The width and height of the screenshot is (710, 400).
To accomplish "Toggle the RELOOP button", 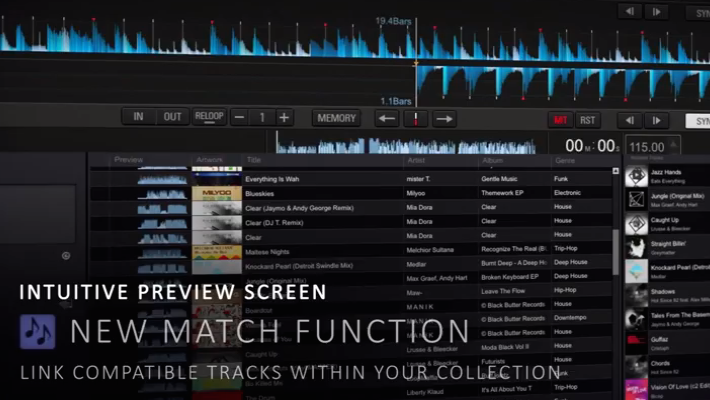I will pyautogui.click(x=209, y=117).
